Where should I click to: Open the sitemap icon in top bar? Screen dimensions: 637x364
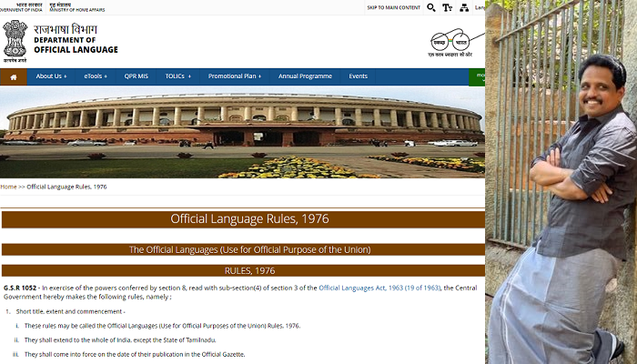[464, 7]
